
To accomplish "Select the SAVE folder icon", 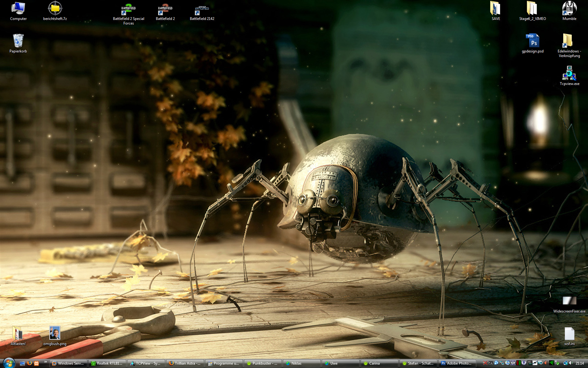I will click(496, 11).
